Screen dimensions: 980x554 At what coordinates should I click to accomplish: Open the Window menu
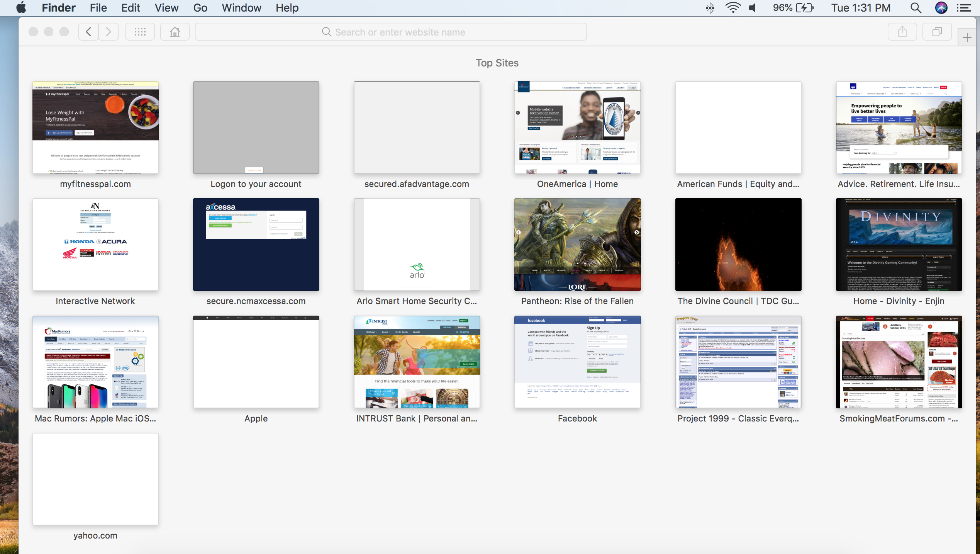point(241,8)
